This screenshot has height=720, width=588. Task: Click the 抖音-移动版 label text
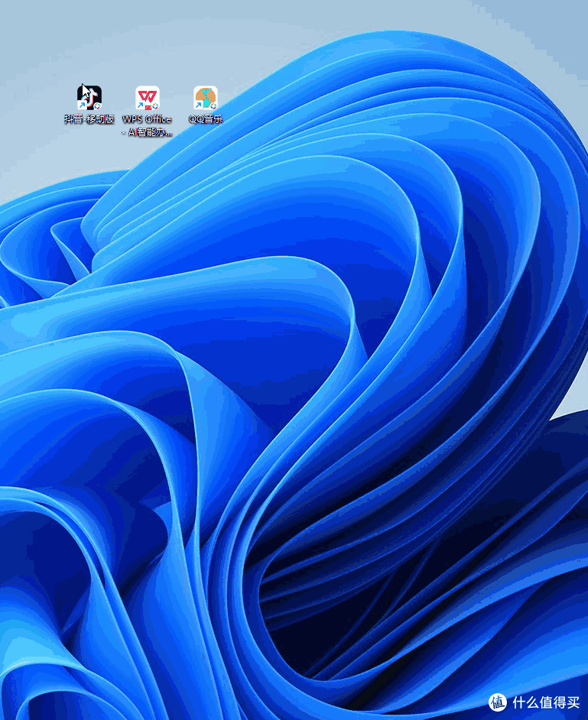(x=89, y=119)
